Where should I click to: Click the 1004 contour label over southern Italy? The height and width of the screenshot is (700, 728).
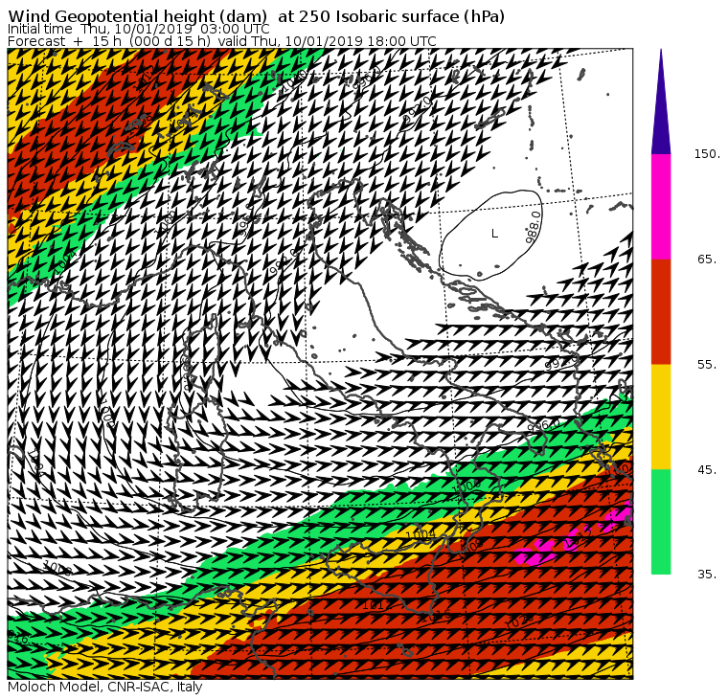pos(421,534)
